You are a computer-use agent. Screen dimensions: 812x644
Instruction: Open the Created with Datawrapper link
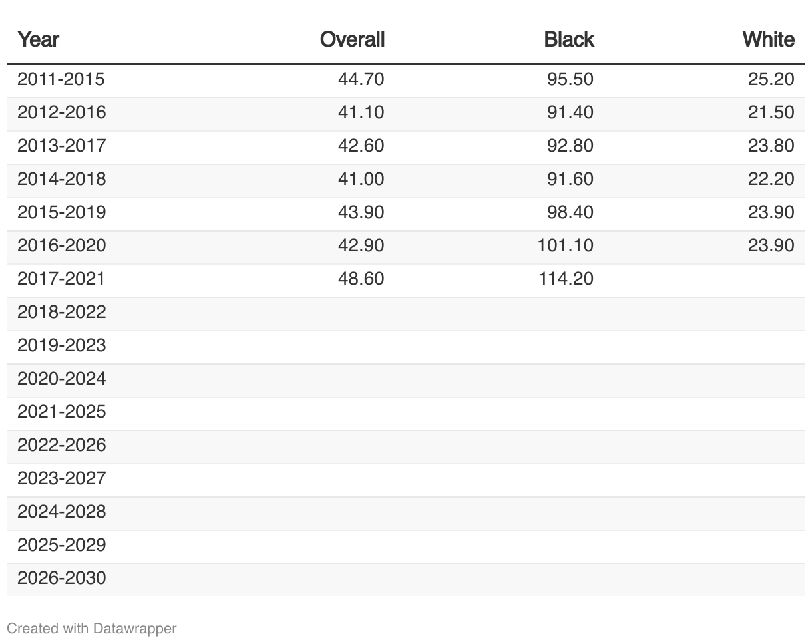(x=92, y=628)
